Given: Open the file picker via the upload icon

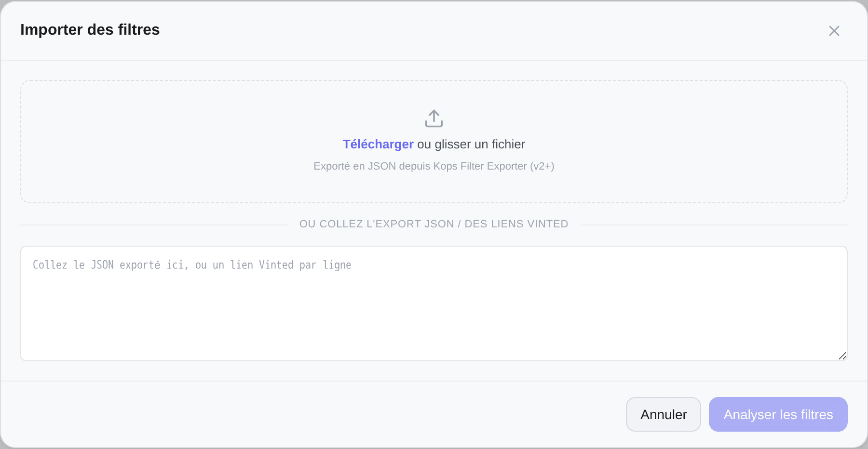Looking at the screenshot, I should (434, 119).
